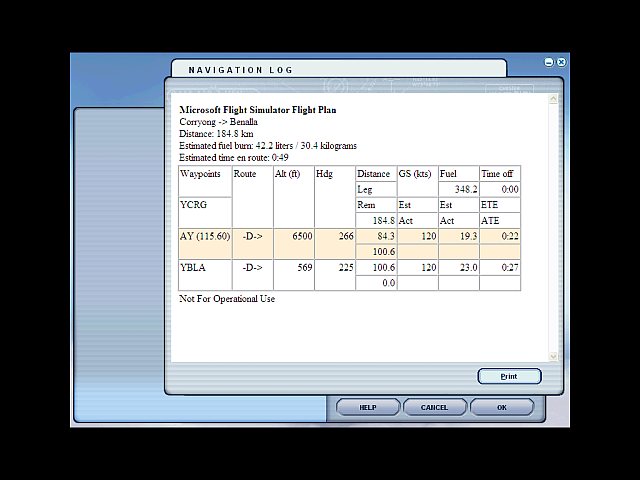
Task: Click the 184.8 remaining distance cell
Action: pos(376,220)
